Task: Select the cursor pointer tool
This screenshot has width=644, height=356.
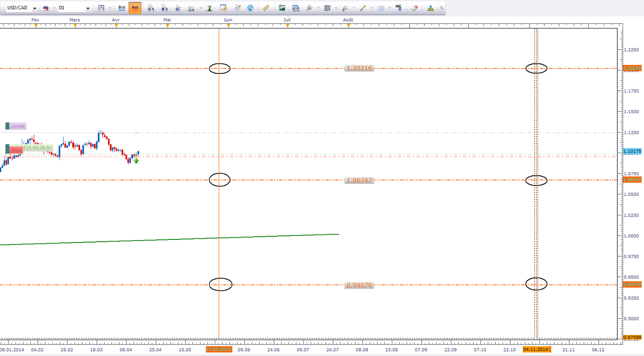Action: pos(178,8)
